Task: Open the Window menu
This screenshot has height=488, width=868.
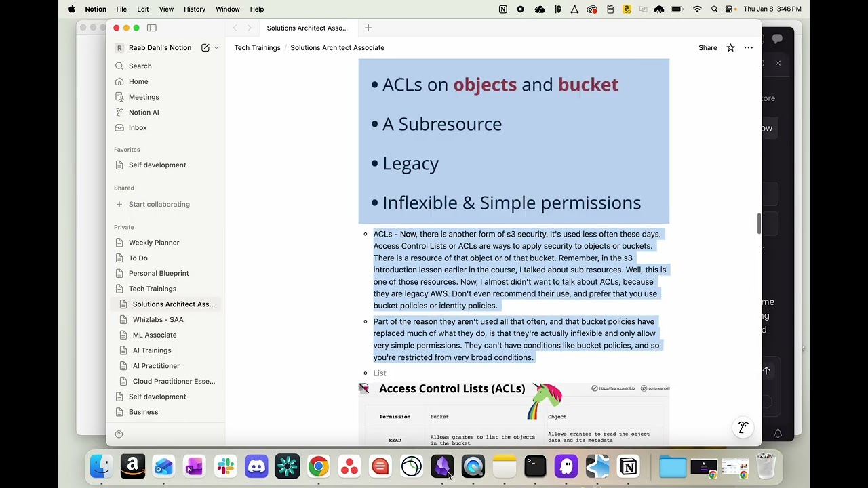Action: 228,9
